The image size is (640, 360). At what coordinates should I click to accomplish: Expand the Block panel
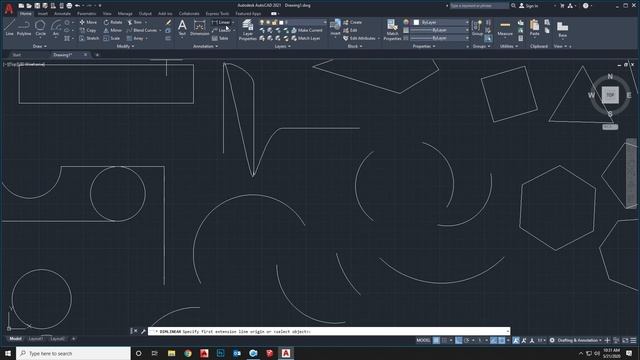[x=355, y=46]
